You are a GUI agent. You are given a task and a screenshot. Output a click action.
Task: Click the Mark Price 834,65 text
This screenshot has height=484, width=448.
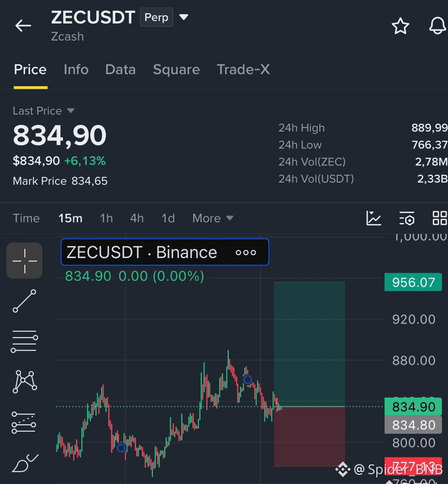tap(60, 181)
